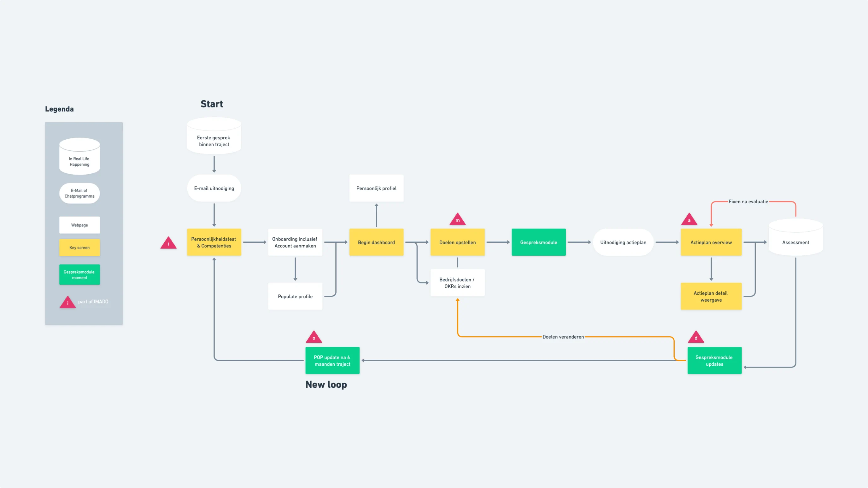
Task: Select the 'Uitnodiging actieplan' node
Action: point(623,242)
